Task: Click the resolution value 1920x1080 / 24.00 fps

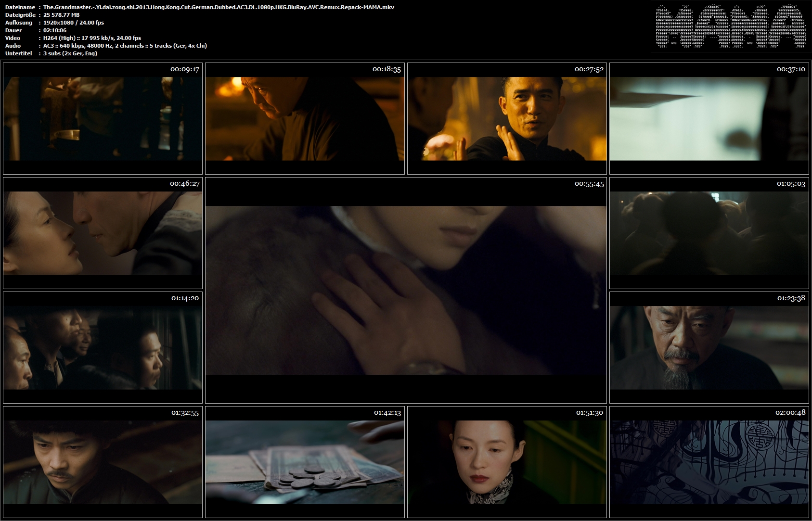Action: tap(73, 23)
